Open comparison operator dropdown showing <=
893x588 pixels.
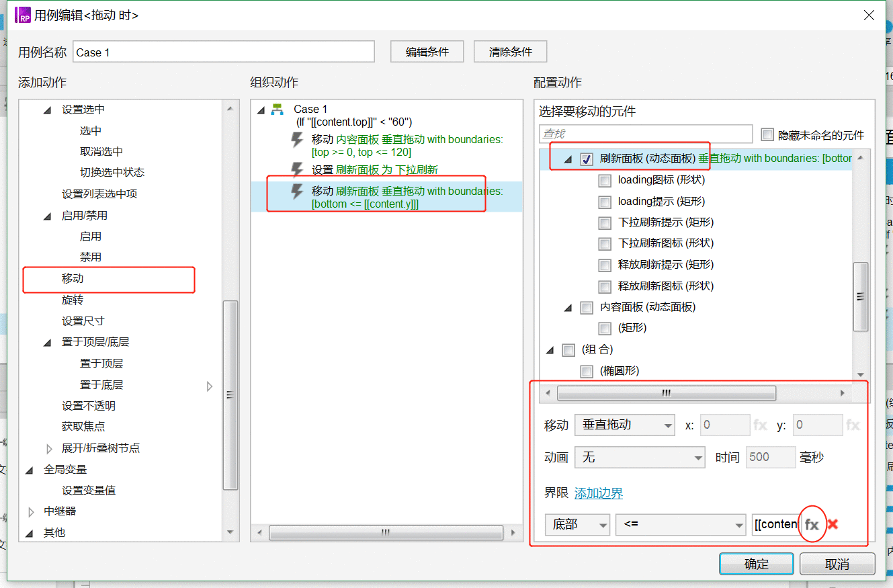coord(681,524)
